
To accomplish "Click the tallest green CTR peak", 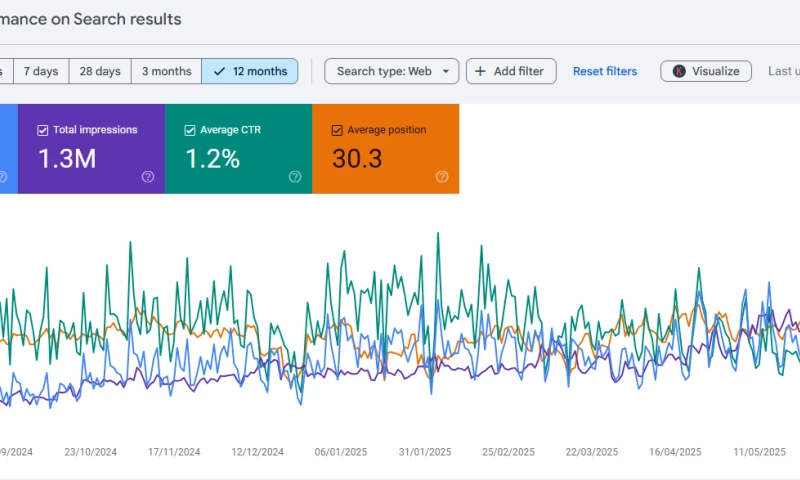I will (438, 235).
